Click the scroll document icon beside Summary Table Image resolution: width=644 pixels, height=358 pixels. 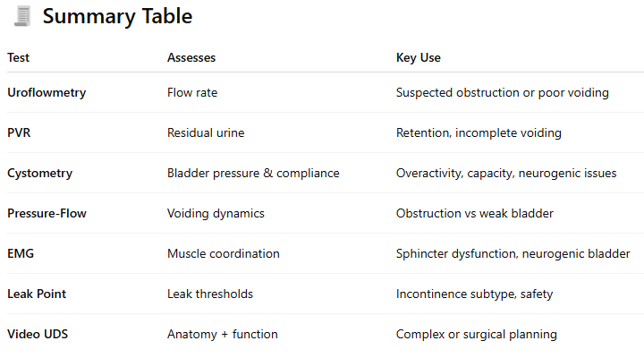click(22, 16)
